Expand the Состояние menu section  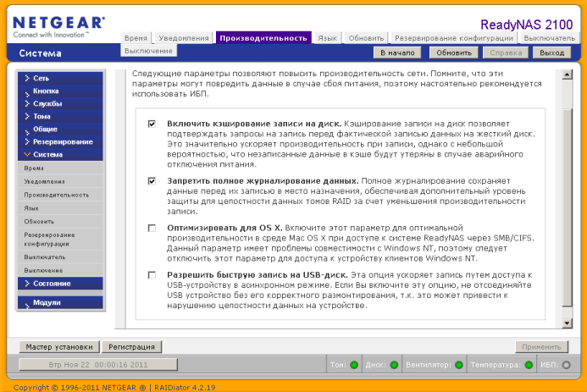click(60, 284)
